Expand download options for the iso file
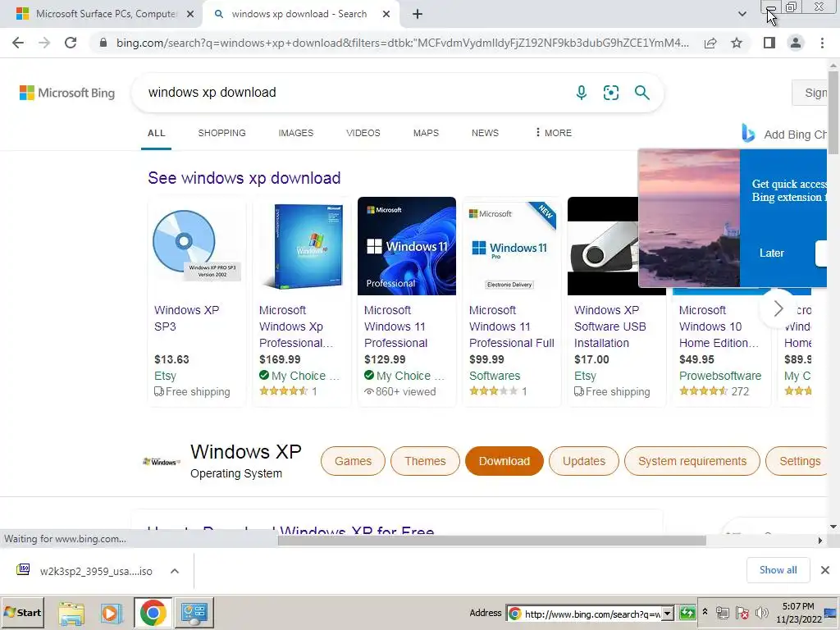Screen dimensions: 840x630 (175, 571)
